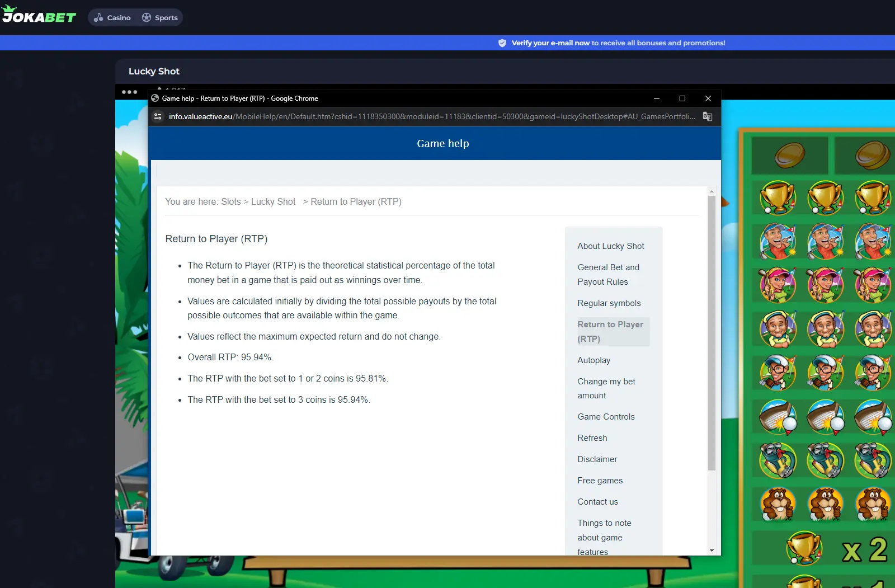Viewport: 895px width, 588px height.
Task: Open the Sports section
Action: click(x=160, y=17)
